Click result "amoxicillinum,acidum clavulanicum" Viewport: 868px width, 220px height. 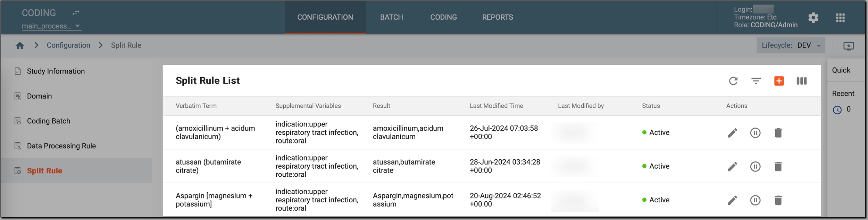pos(408,132)
